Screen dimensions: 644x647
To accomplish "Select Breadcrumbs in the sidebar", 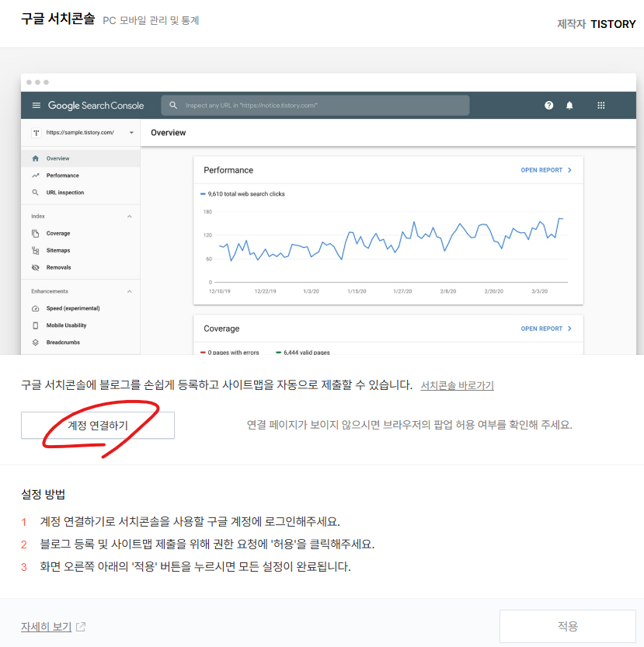I will coord(81,342).
